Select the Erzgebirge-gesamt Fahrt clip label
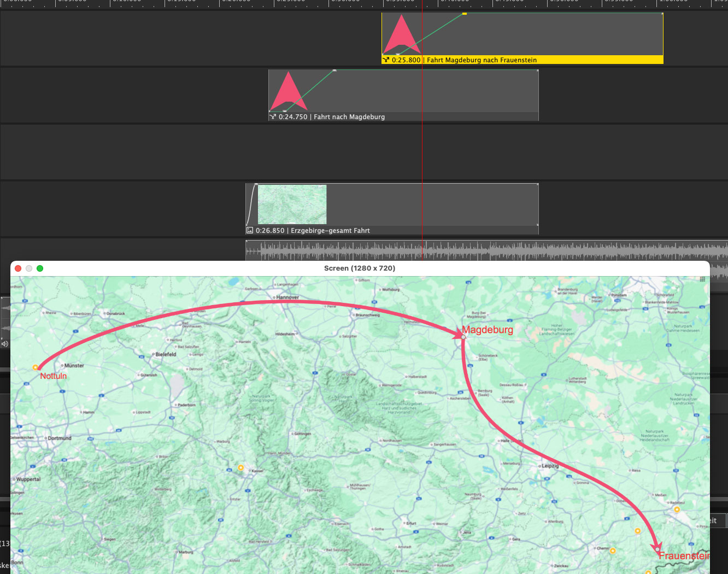Screen dimensions: 728x574 [x=330, y=231]
